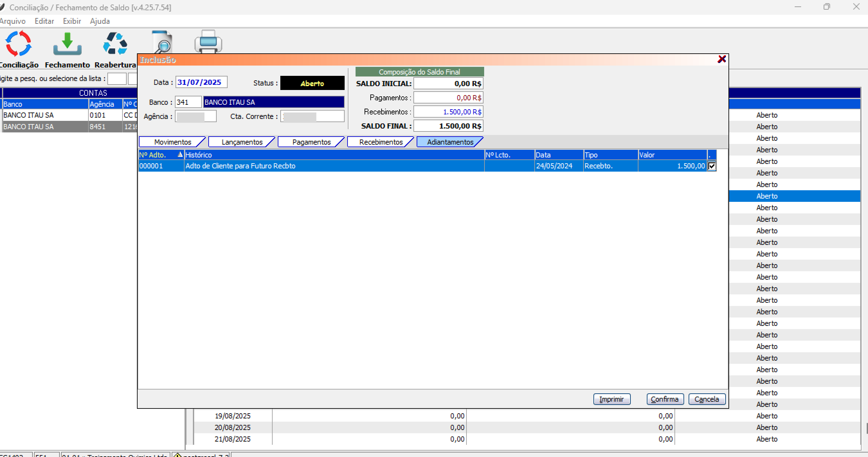The image size is (868, 457).
Task: Switch to the Movimentos tab
Action: pos(172,142)
